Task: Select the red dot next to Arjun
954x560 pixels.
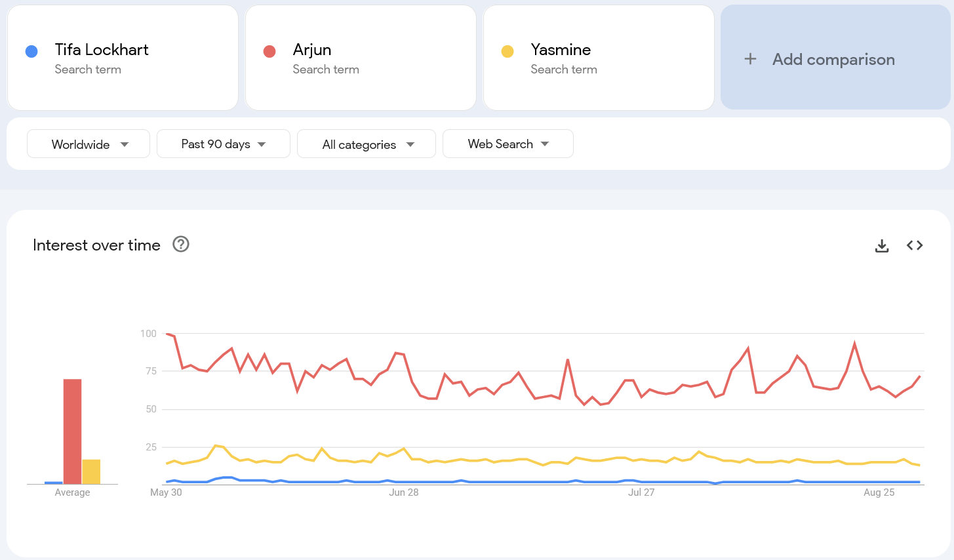Action: pyautogui.click(x=269, y=52)
